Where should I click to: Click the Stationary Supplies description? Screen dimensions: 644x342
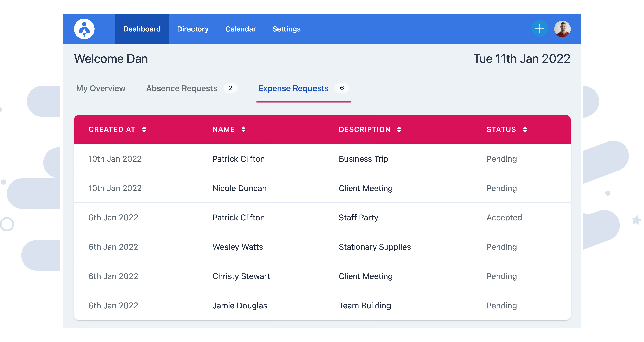(x=375, y=247)
